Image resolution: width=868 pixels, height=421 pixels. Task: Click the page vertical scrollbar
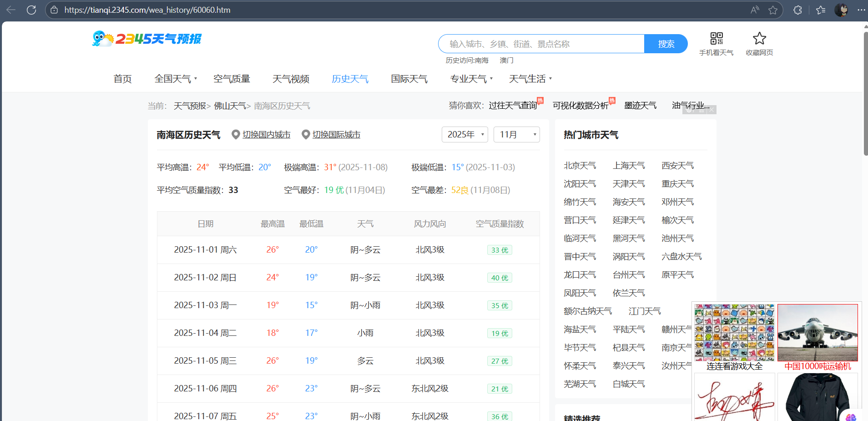pos(865,93)
